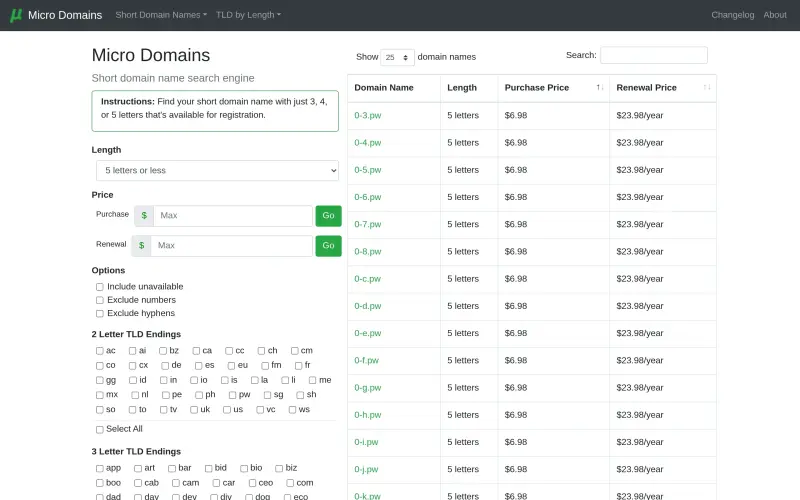This screenshot has height=500, width=800.
Task: Open the 0-5.pw domain link
Action: tap(368, 170)
